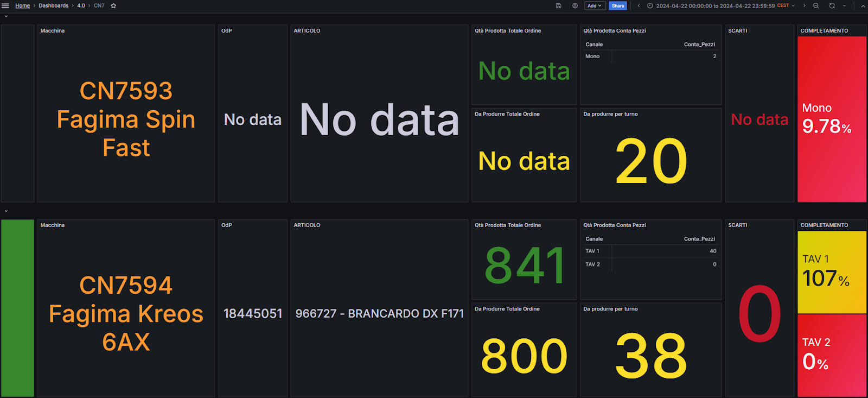This screenshot has height=398, width=868.
Task: Open the hamburger navigation menu
Action: pos(5,5)
